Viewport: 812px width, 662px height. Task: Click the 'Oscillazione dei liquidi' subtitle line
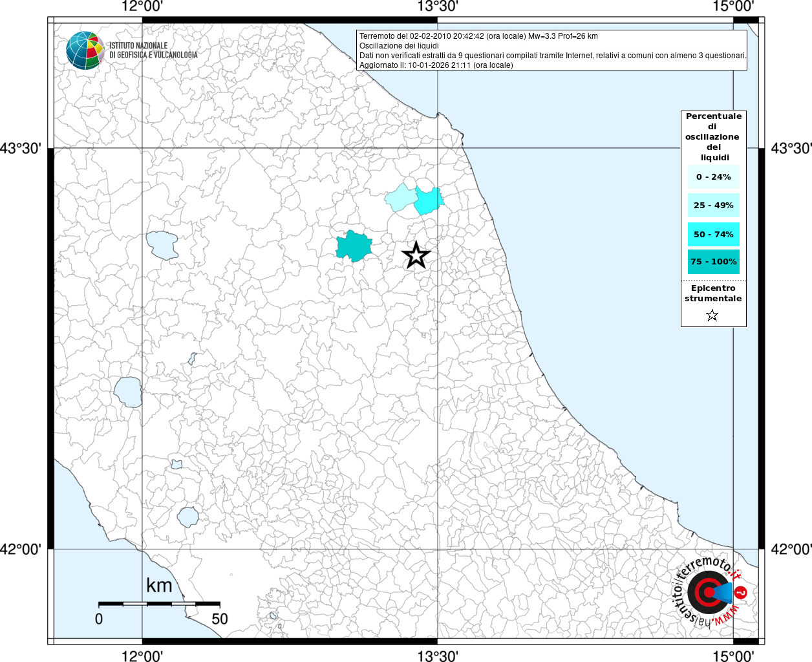(x=399, y=46)
